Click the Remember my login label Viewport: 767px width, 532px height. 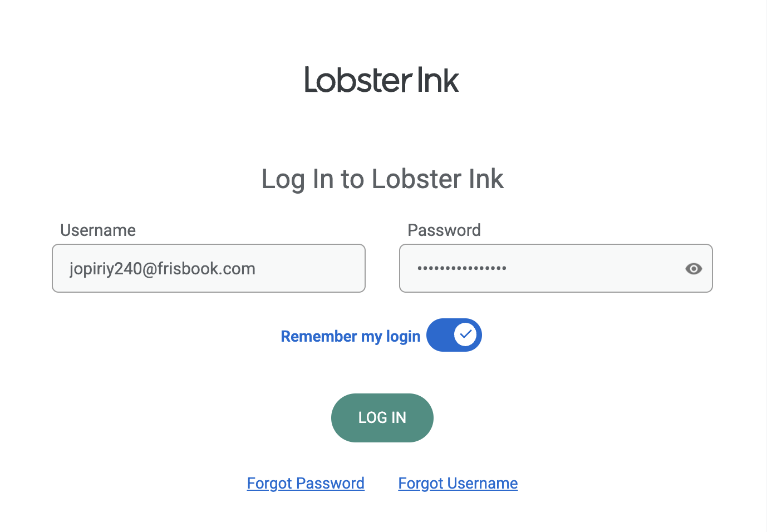[x=351, y=337]
